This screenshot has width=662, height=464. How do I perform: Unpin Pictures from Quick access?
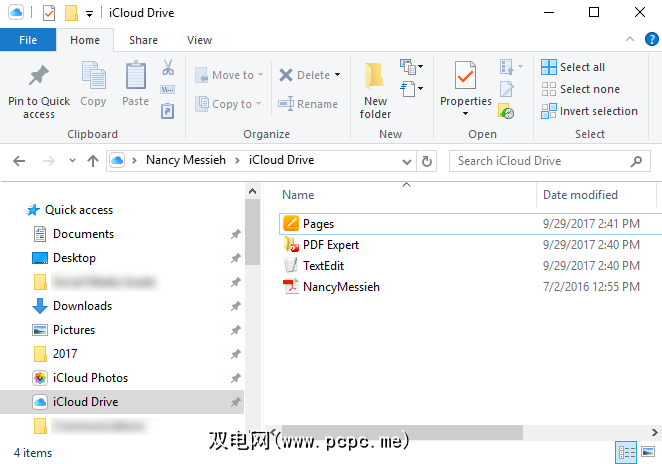coord(236,330)
